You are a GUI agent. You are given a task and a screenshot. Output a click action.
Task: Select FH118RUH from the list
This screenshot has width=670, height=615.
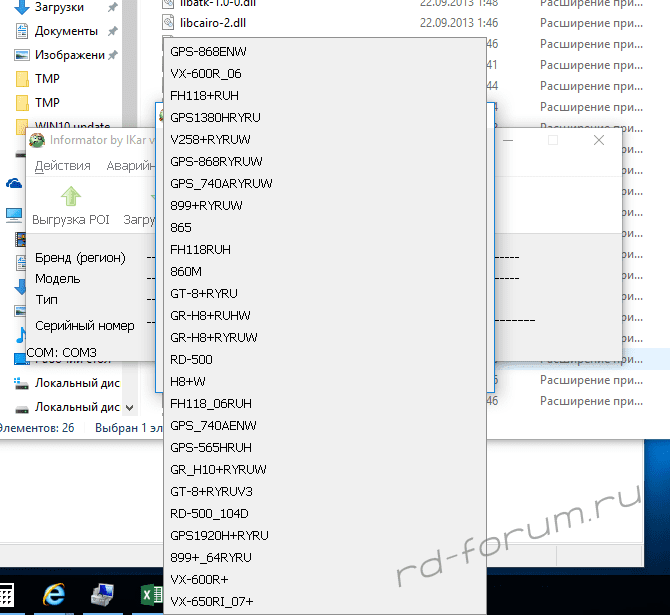coord(325,250)
